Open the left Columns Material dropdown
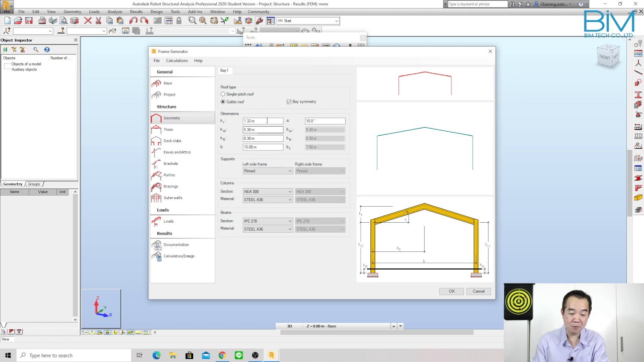Screen dimensions: 644x362 point(267,200)
